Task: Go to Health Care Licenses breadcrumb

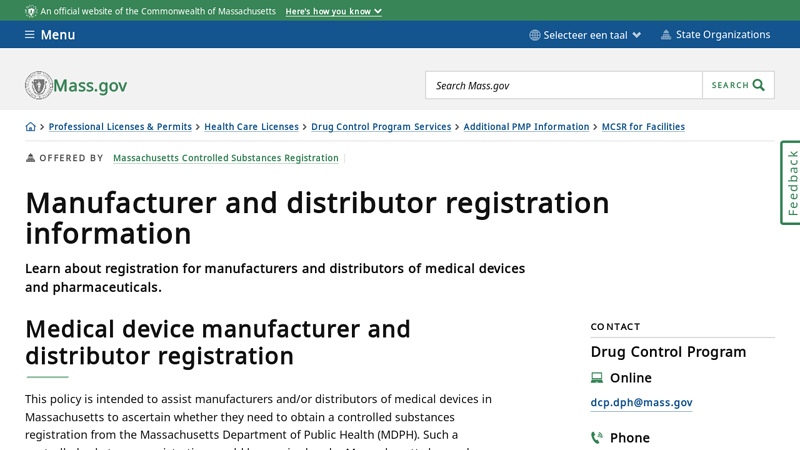Action: click(251, 127)
